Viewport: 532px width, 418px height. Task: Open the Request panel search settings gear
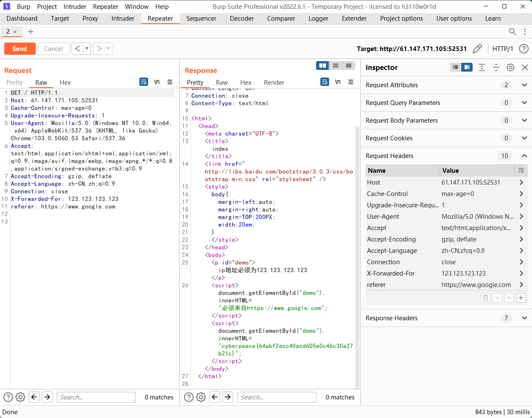pos(20,397)
